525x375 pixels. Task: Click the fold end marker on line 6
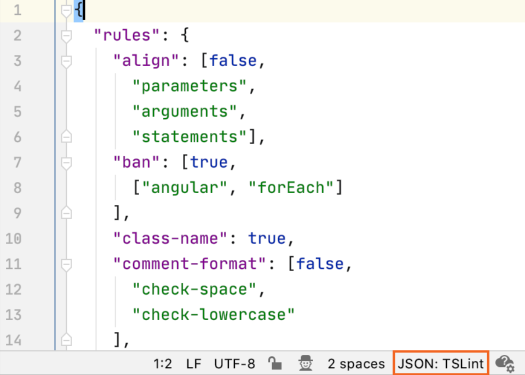pyautogui.click(x=67, y=137)
